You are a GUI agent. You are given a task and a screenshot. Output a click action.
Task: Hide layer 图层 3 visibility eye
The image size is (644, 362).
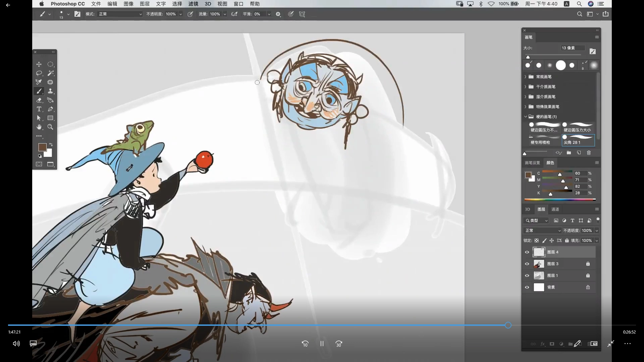tap(527, 264)
